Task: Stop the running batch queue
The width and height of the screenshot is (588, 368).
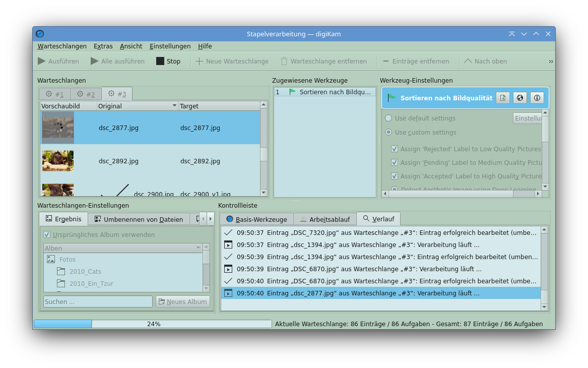Action: 168,61
